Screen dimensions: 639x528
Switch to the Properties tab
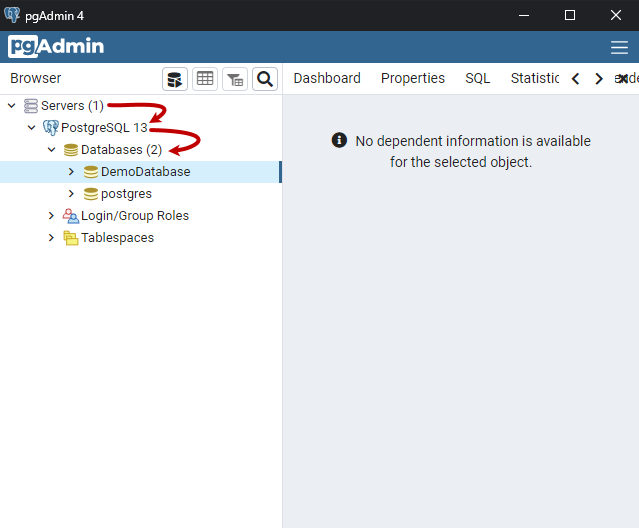tap(413, 78)
